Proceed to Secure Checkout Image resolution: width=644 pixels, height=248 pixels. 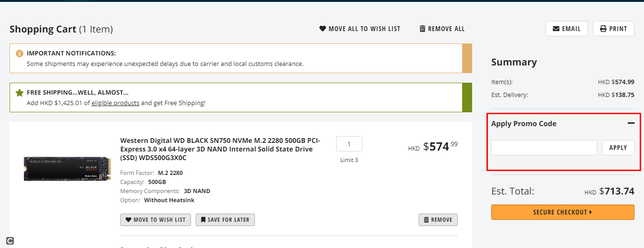tap(562, 212)
